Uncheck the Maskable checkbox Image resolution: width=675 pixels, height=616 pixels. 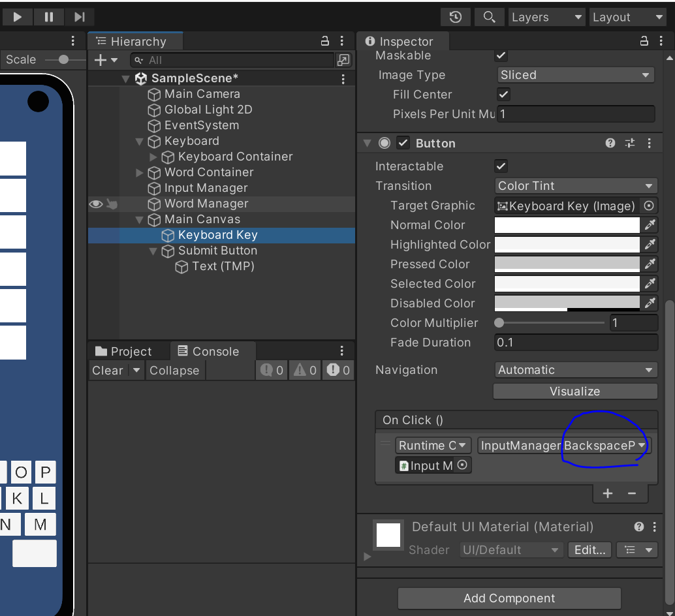501,55
